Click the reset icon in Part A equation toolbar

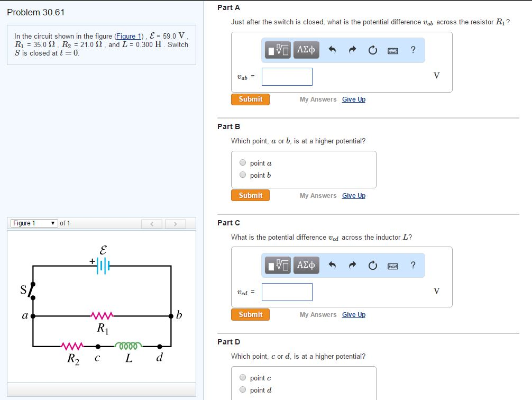point(373,50)
